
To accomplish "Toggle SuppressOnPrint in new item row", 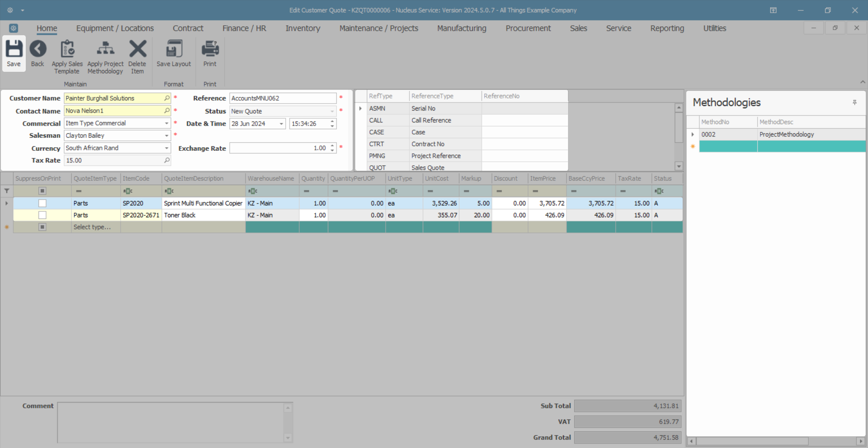I will click(42, 227).
